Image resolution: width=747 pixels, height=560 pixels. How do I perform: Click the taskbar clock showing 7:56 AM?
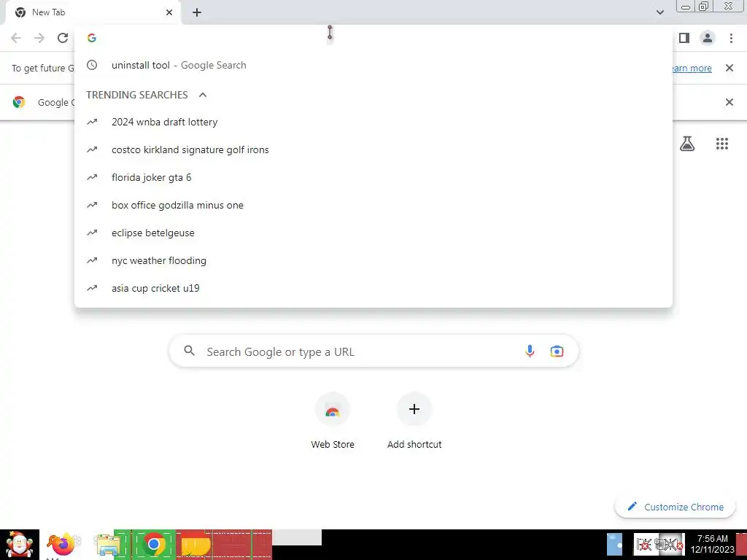712,544
